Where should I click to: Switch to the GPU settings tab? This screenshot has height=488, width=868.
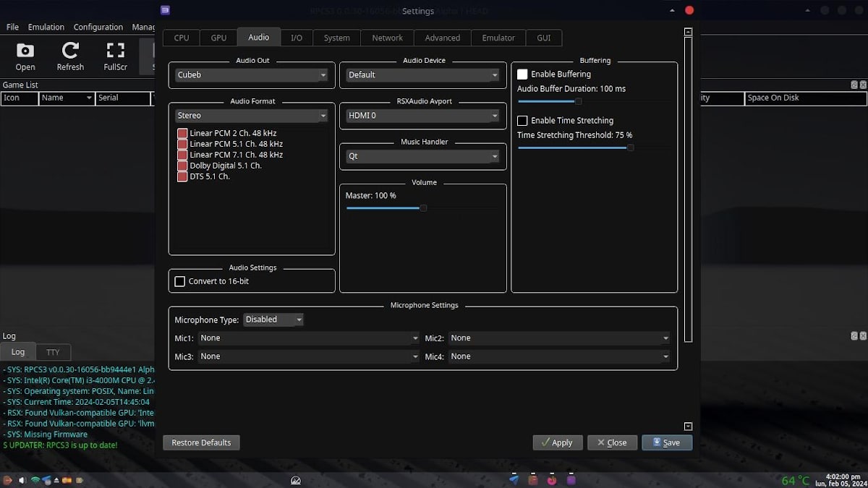[218, 38]
